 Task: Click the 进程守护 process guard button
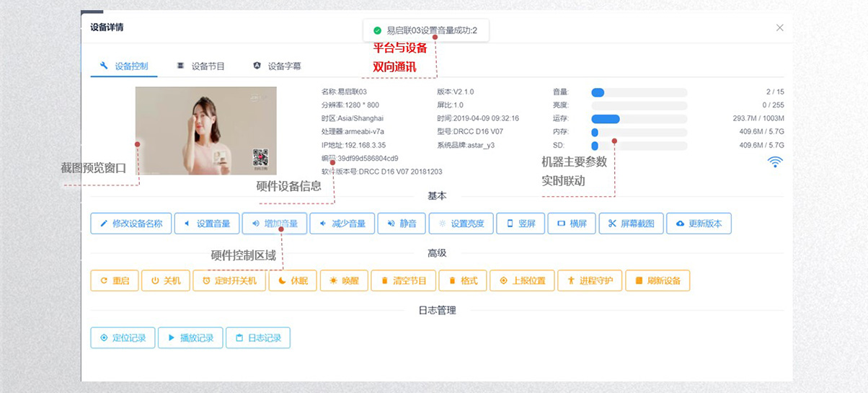tap(590, 281)
